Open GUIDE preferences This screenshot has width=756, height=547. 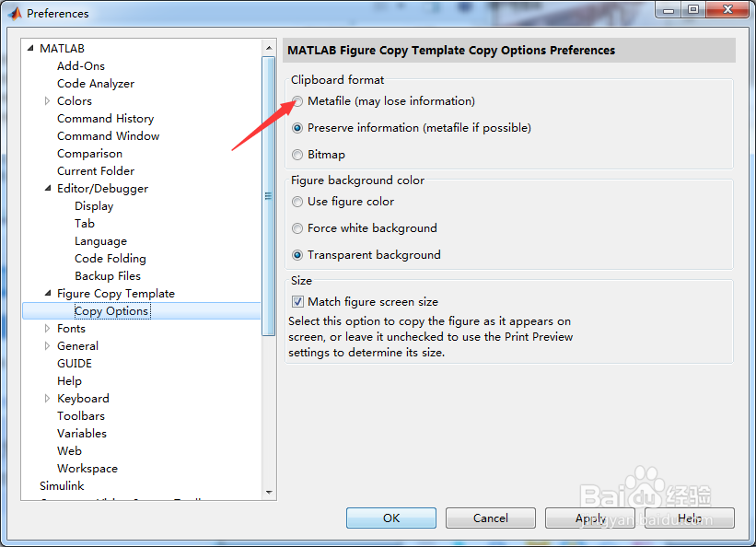coord(75,363)
